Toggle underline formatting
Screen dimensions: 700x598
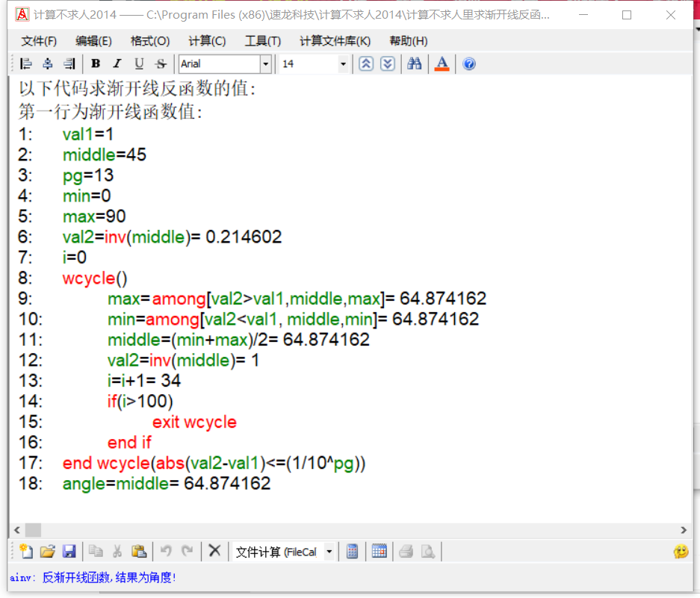tap(139, 63)
